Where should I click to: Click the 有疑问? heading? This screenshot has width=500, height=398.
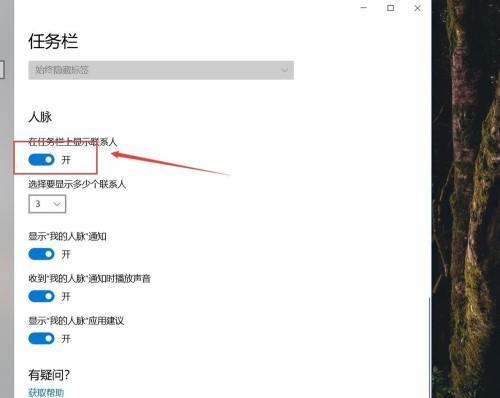coord(49,375)
